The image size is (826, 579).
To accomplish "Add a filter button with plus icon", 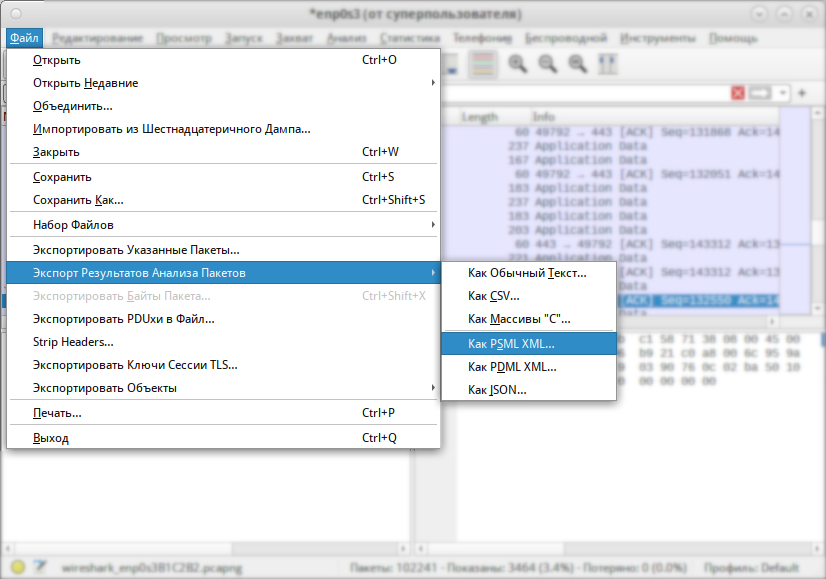I will 802,93.
